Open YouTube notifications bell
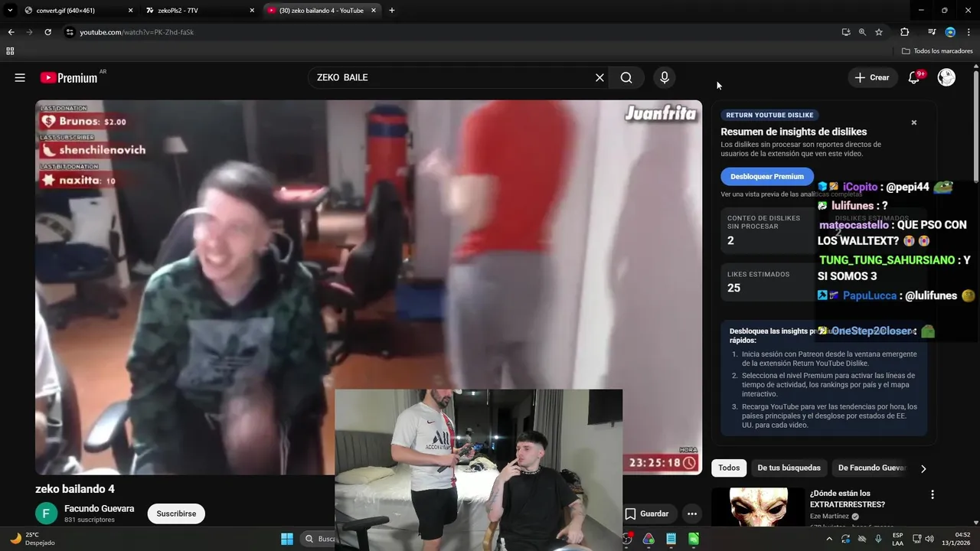Viewport: 980px width, 551px height. click(913, 77)
